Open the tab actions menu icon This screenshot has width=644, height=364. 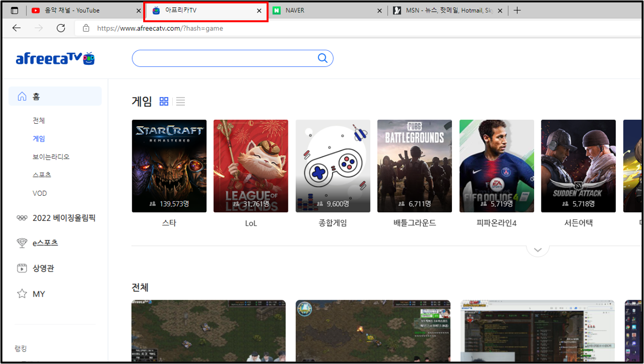click(15, 10)
